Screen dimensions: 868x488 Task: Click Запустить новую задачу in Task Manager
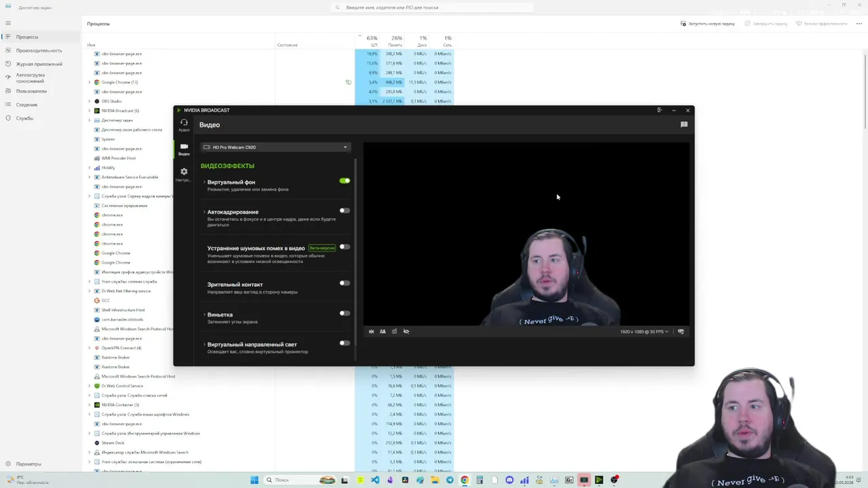(x=708, y=24)
